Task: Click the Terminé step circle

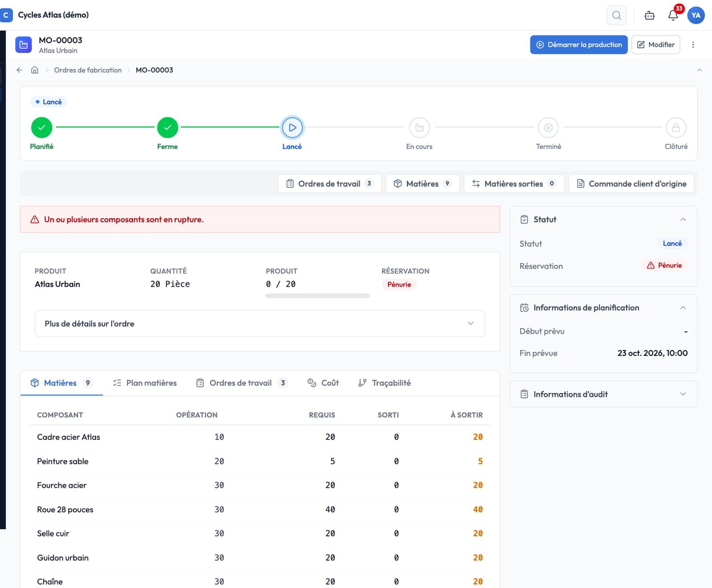Action: tap(548, 128)
